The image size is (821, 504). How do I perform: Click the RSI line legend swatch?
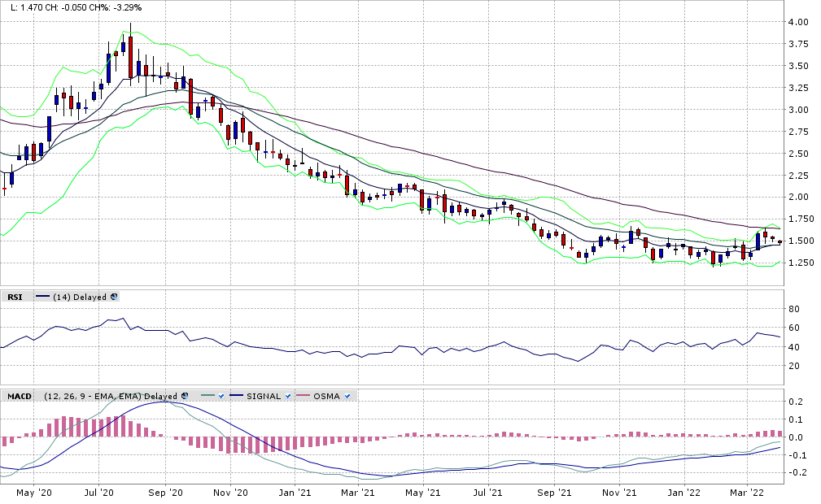(42, 297)
